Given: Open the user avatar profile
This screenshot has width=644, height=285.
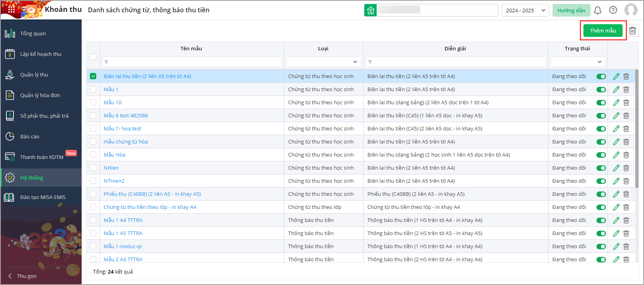Looking at the screenshot, I should tap(631, 10).
